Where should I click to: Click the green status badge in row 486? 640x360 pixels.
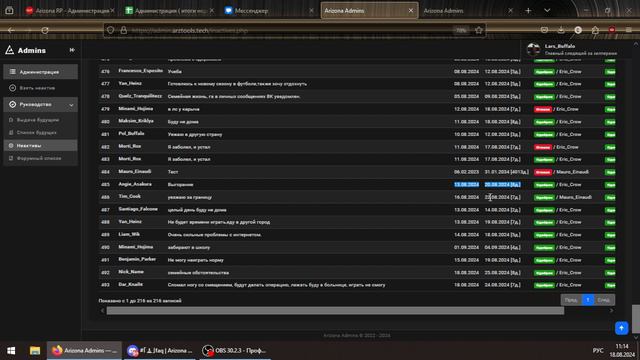pyautogui.click(x=544, y=198)
